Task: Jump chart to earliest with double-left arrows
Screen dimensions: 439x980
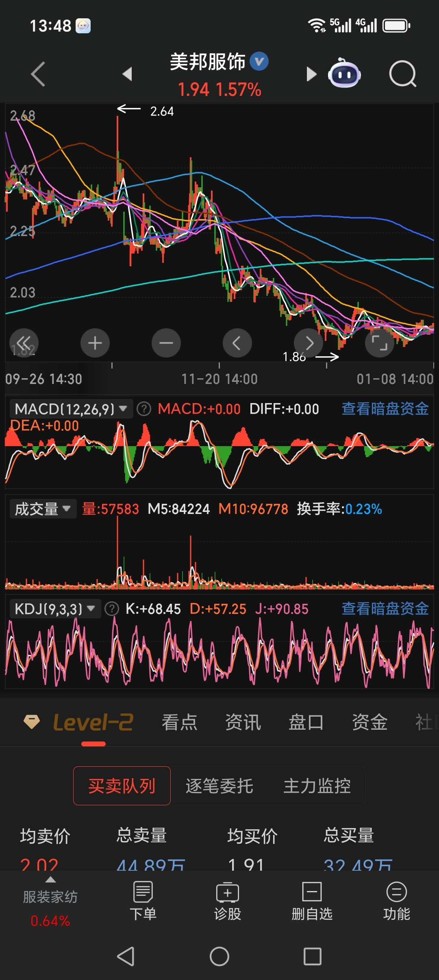Action: (24, 343)
